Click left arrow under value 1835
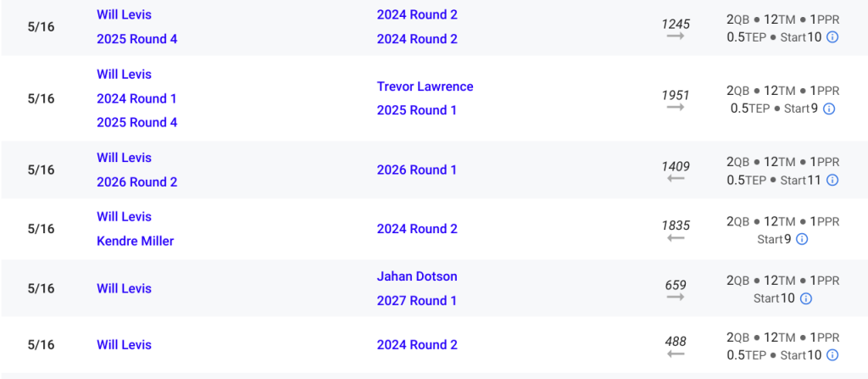 [x=676, y=237]
